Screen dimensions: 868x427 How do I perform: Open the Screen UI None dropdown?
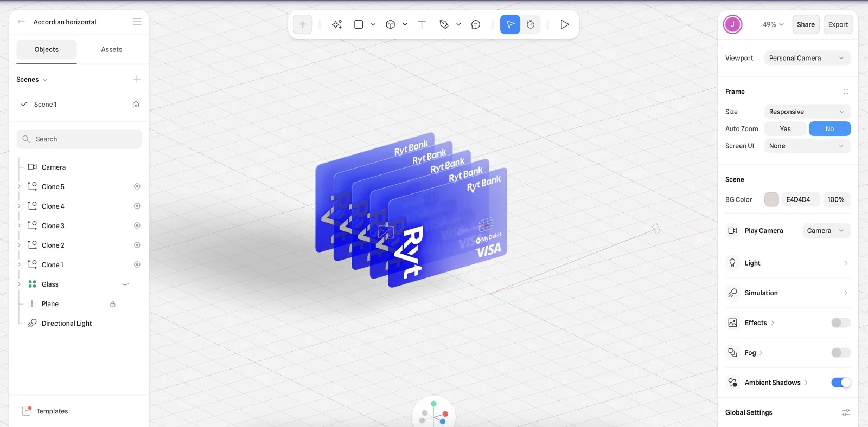point(807,146)
